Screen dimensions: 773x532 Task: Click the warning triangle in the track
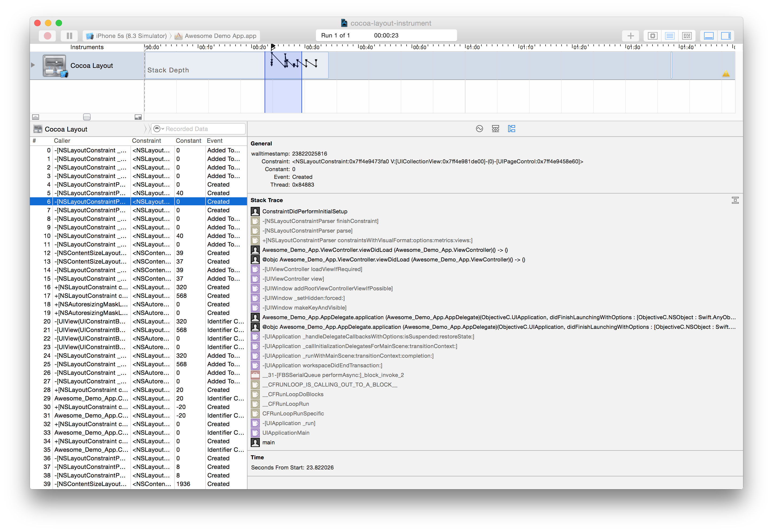point(726,74)
